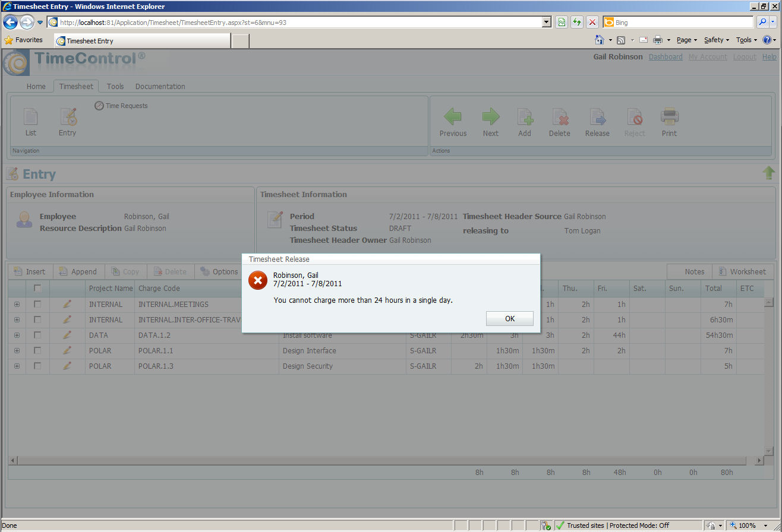Open the 100% zoom level control
The width and height of the screenshot is (782, 532).
coord(748,525)
